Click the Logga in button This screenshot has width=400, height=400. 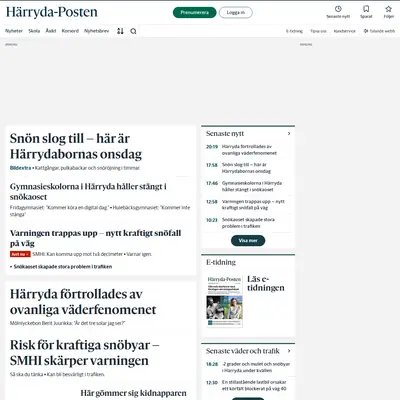(236, 13)
